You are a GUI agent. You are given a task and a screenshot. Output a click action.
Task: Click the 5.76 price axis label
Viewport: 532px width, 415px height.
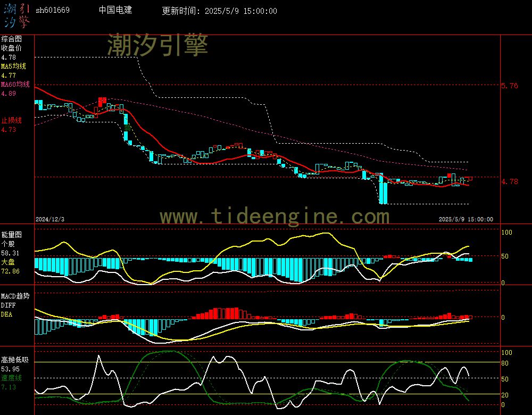tap(510, 86)
